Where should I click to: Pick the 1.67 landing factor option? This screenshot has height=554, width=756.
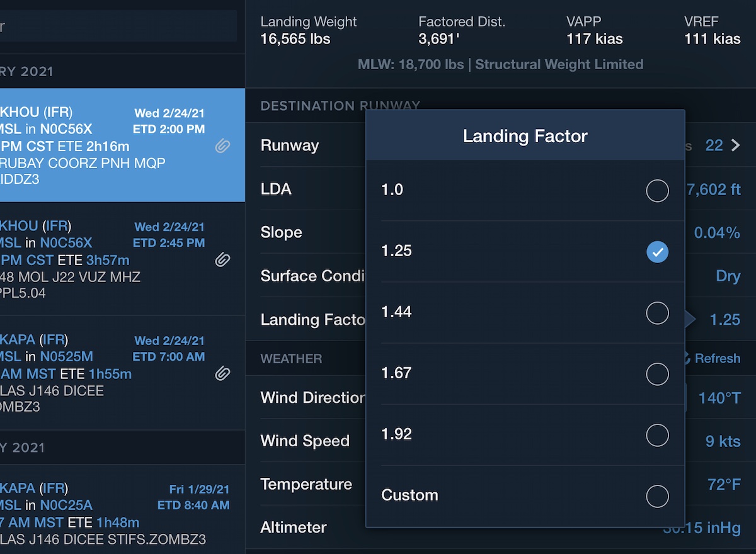657,374
